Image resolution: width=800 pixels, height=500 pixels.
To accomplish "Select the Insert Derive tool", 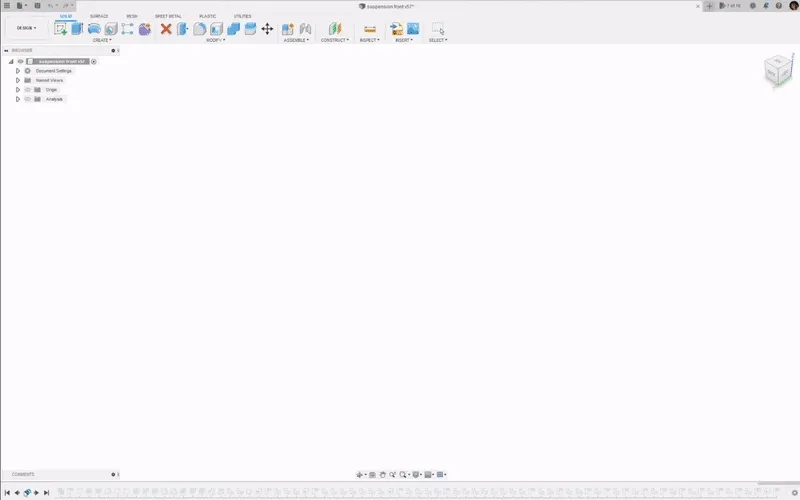I will pos(396,29).
